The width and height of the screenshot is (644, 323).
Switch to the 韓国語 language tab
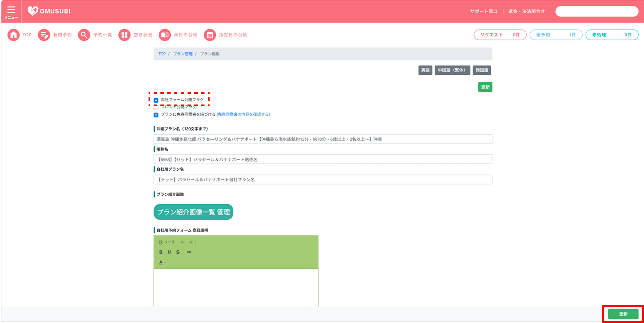tap(482, 70)
